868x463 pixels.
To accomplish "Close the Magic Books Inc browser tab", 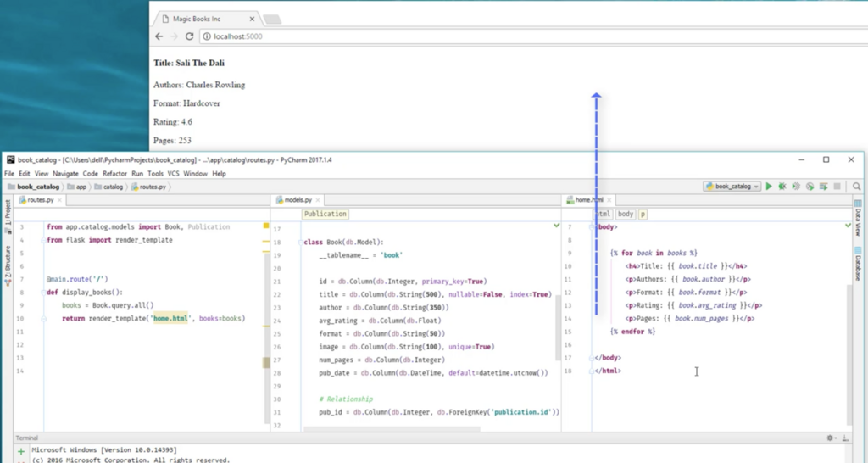I will pos(252,19).
